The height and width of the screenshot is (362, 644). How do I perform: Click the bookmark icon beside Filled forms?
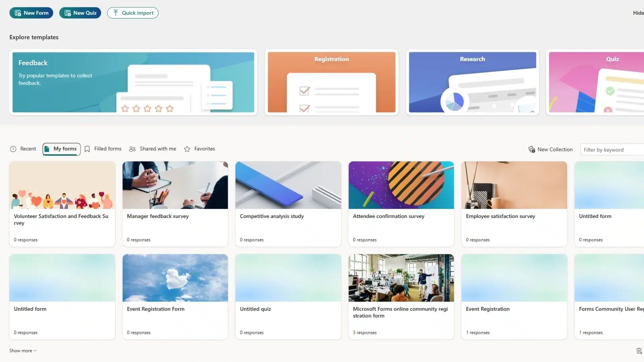(x=87, y=149)
